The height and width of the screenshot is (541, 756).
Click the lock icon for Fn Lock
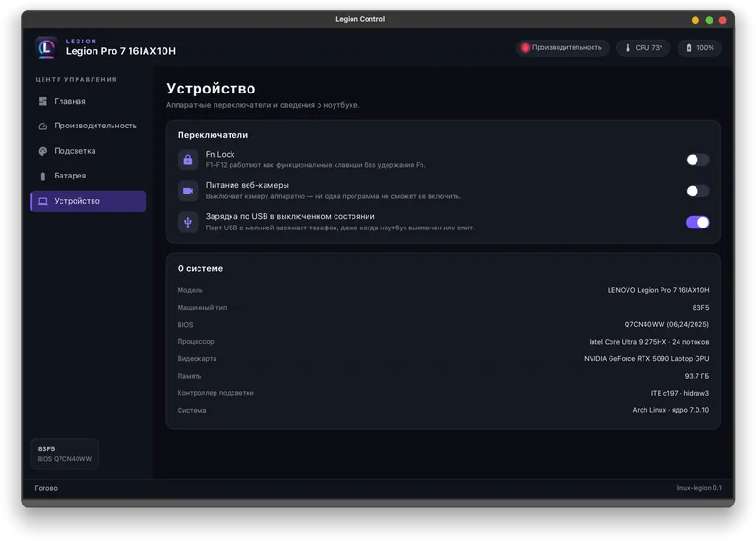188,160
